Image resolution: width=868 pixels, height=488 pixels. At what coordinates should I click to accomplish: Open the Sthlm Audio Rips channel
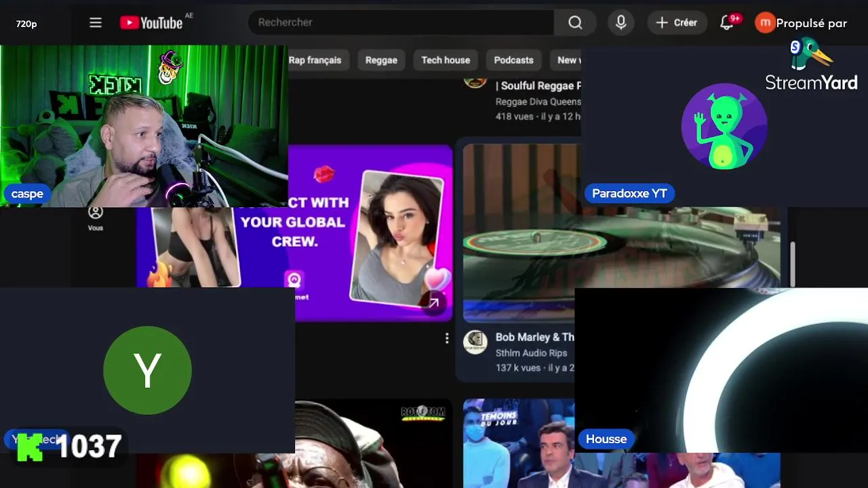(531, 353)
